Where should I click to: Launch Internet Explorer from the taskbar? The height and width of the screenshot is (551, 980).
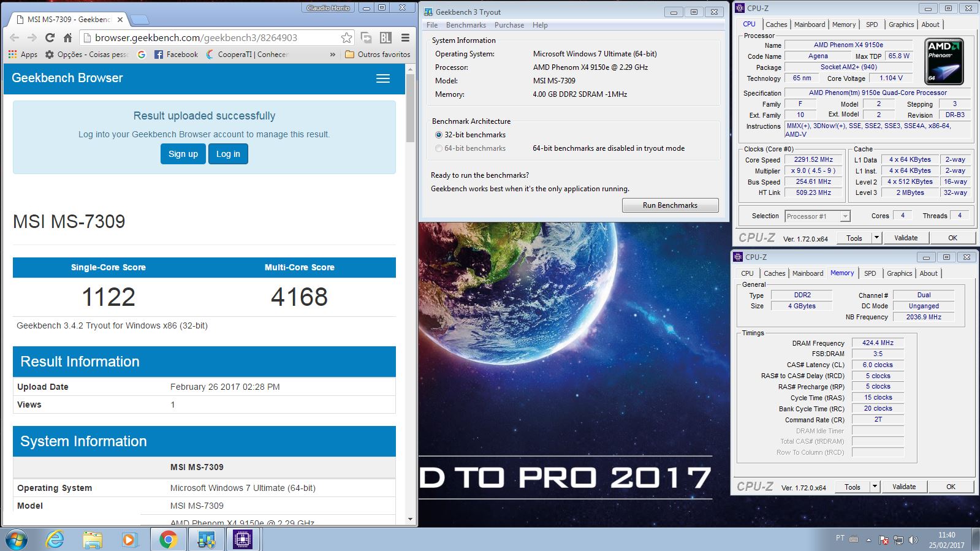(55, 539)
